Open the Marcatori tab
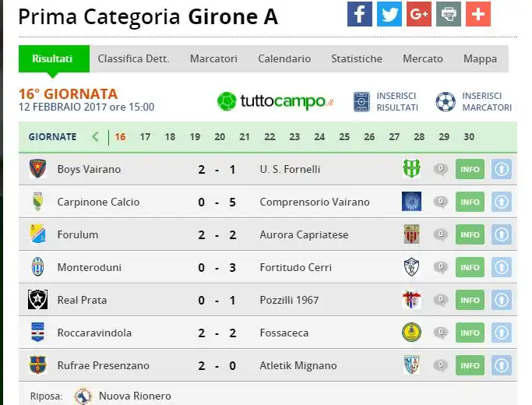 [213, 58]
